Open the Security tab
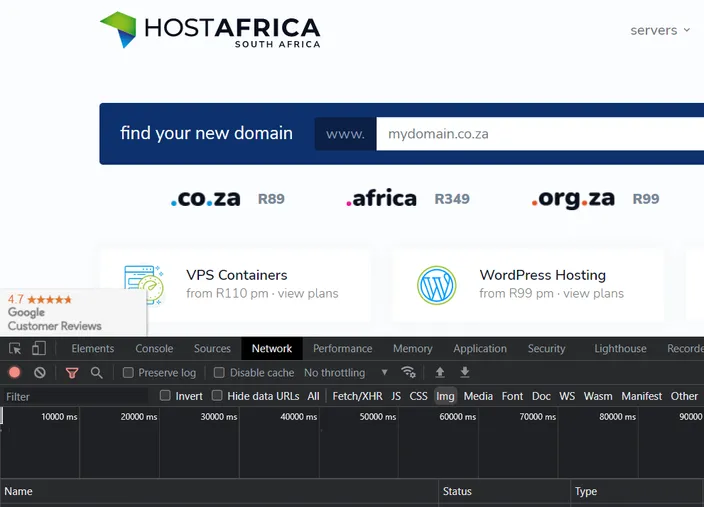Viewport: 704px width, 507px height. point(546,348)
